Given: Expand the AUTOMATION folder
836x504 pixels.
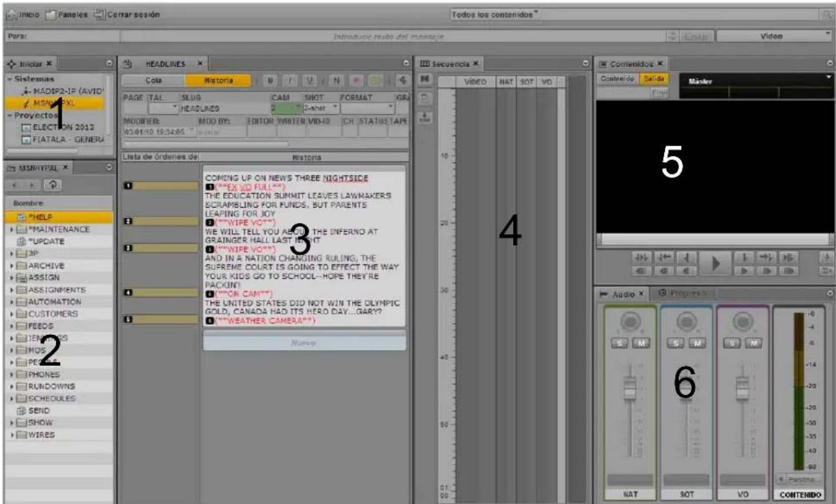Looking at the screenshot, I should click(12, 301).
